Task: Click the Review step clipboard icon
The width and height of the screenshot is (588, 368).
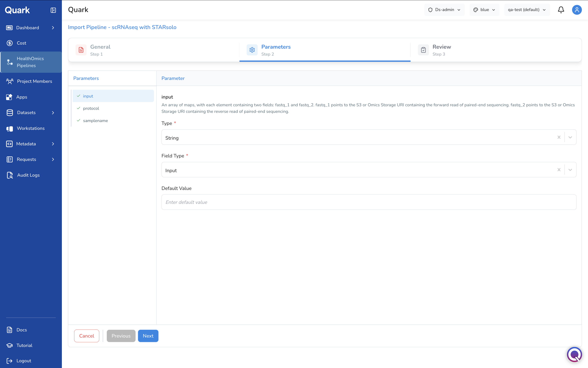Action: 423,50
